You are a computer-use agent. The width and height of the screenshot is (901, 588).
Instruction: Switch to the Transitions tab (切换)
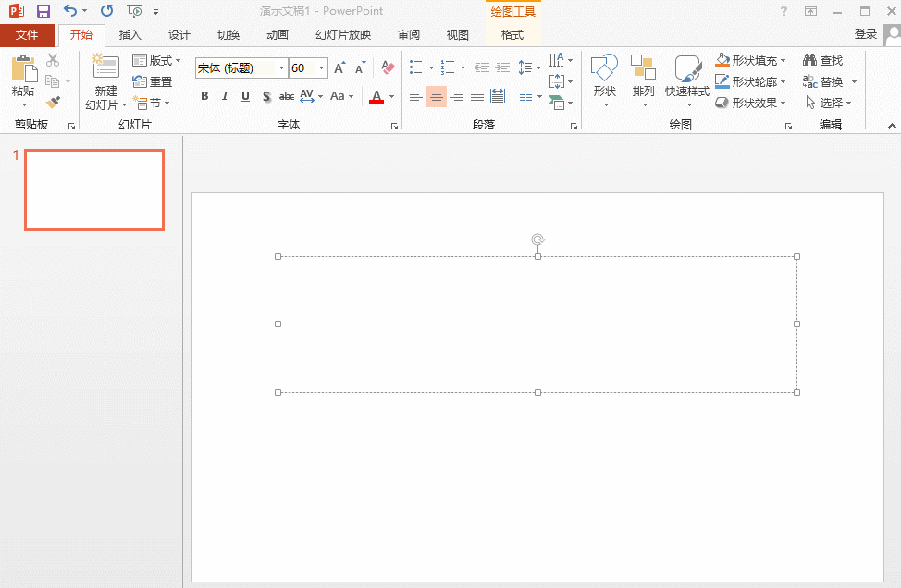pos(228,35)
